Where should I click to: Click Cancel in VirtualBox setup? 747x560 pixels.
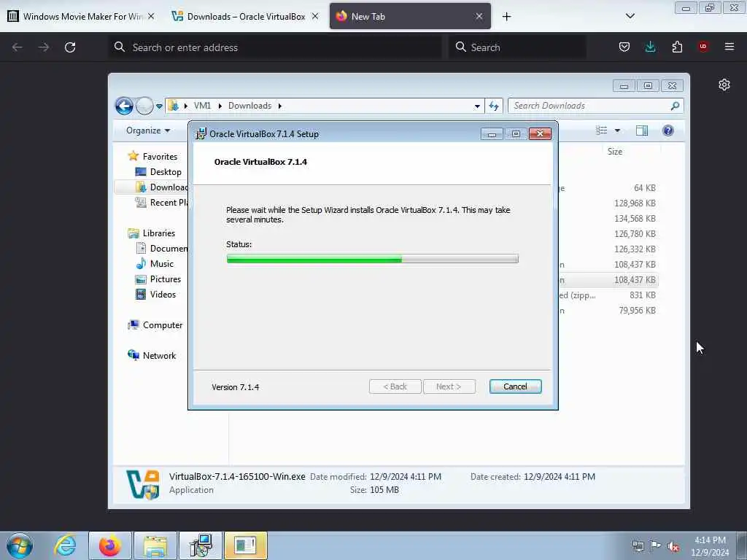click(515, 386)
